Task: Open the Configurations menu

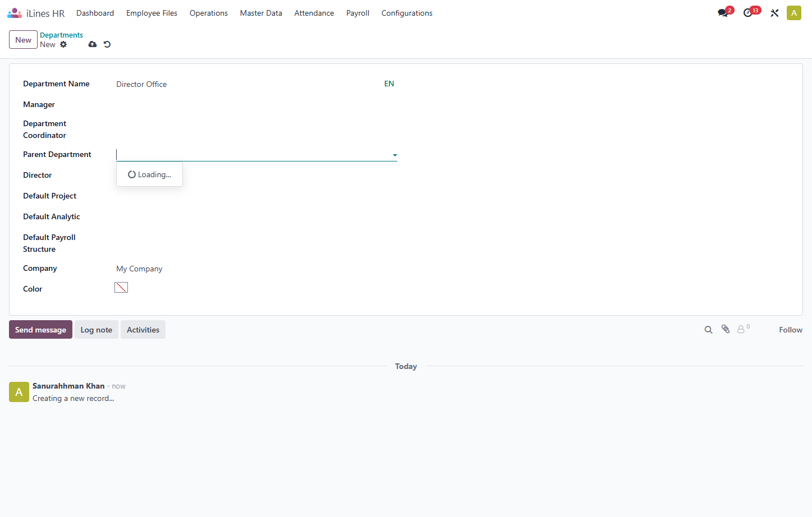Action: point(407,13)
